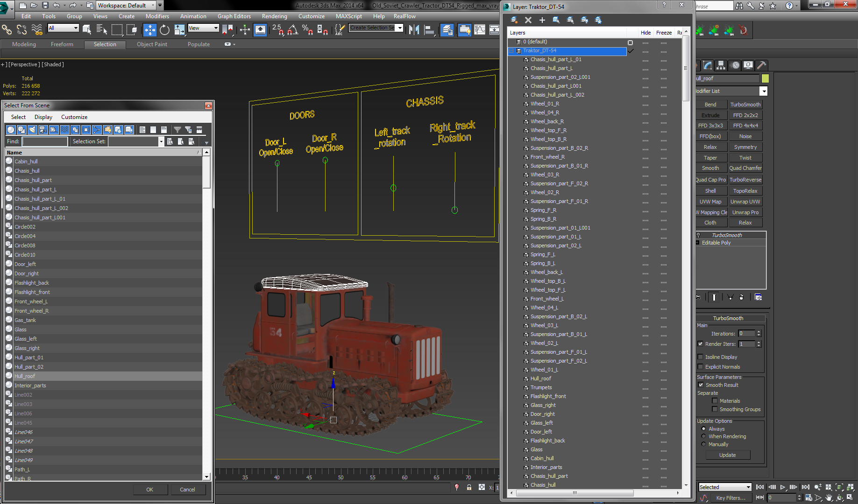858x504 pixels.
Task: Collapse the Traktor_DT-54 layer tree
Action: pyautogui.click(x=511, y=50)
